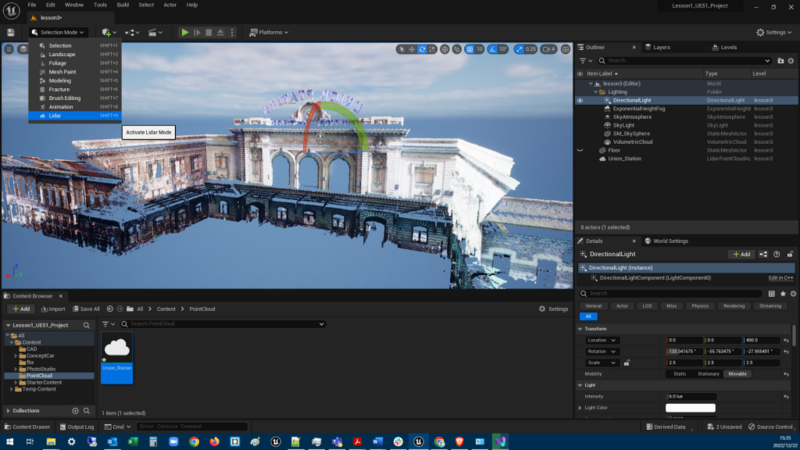Toggle the hidden-eye icon on Floor row
The height and width of the screenshot is (450, 800).
pos(580,151)
